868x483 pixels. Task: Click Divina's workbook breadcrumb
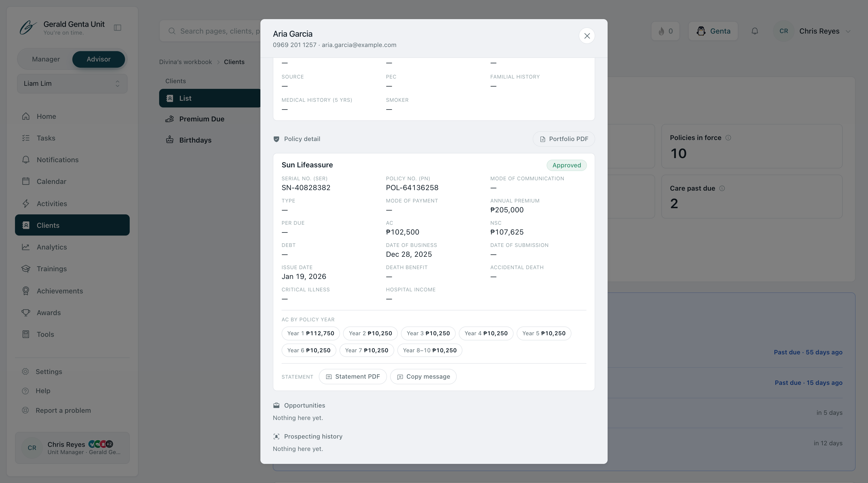[185, 62]
